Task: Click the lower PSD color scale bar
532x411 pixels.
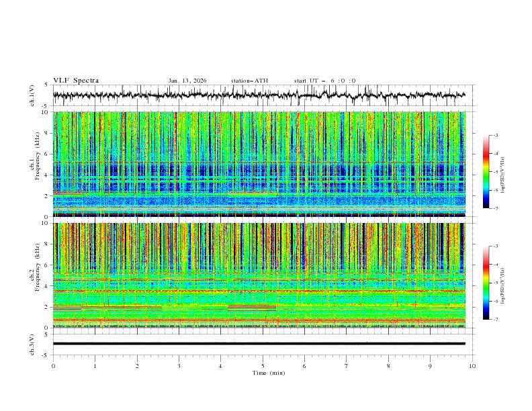Action: point(486,282)
